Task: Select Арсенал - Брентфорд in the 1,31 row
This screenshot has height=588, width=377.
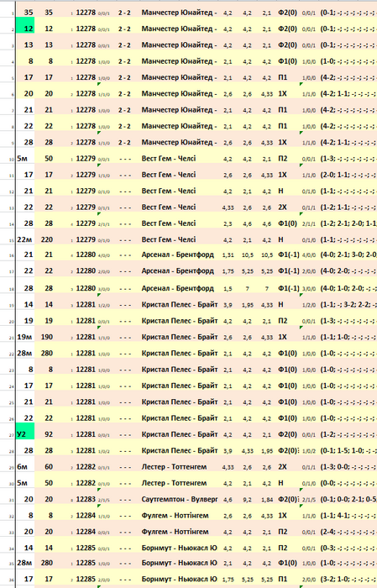Action: point(178,255)
